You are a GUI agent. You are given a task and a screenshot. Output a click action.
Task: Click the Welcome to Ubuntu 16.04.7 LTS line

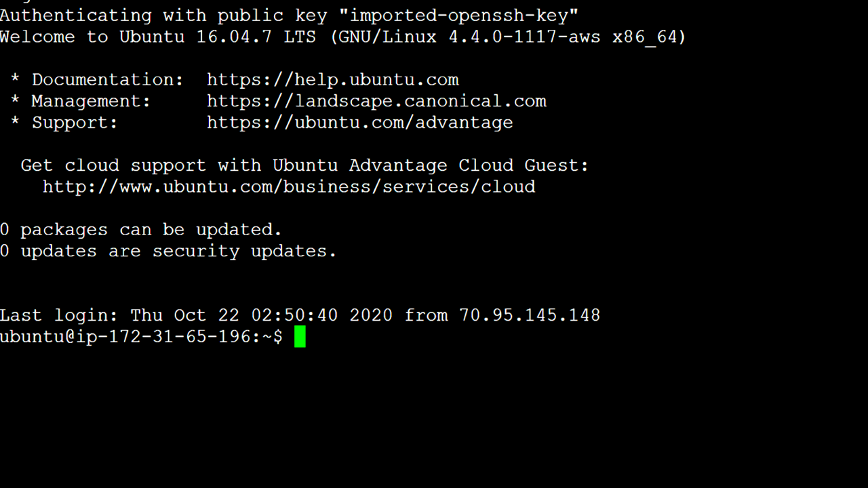[x=343, y=37]
